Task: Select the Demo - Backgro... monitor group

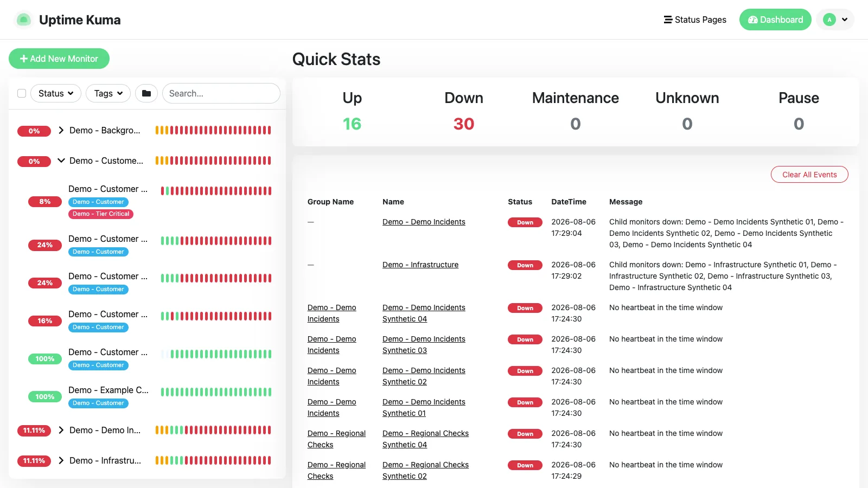Action: [x=105, y=130]
